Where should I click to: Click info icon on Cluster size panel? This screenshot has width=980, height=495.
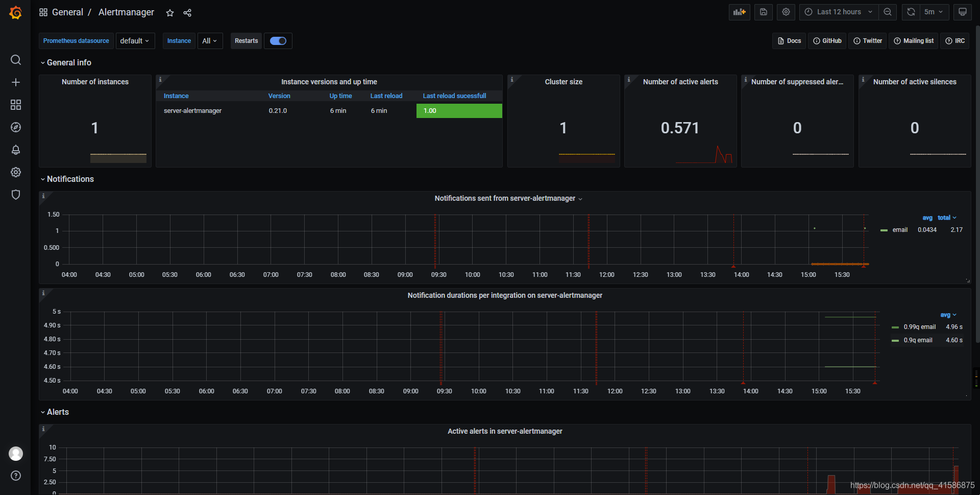(512, 80)
